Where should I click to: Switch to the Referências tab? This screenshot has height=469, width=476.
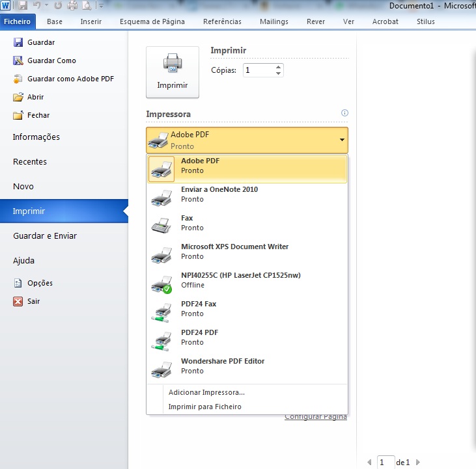pos(222,21)
